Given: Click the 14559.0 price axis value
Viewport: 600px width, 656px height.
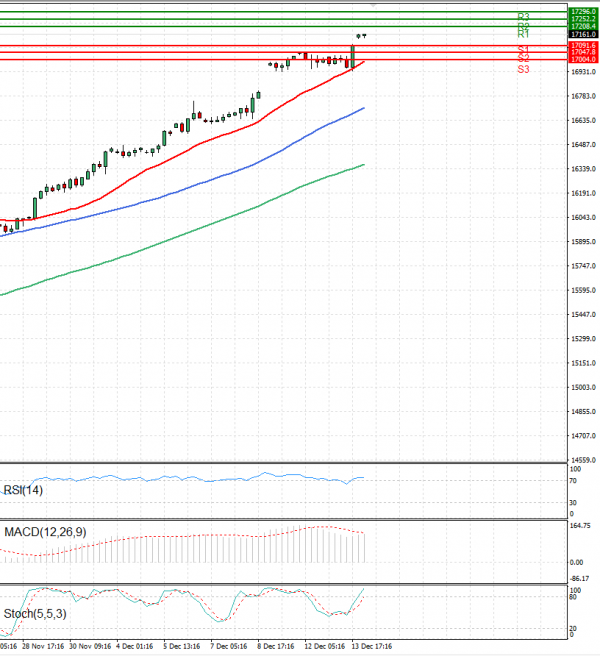Looking at the screenshot, I should (583, 460).
